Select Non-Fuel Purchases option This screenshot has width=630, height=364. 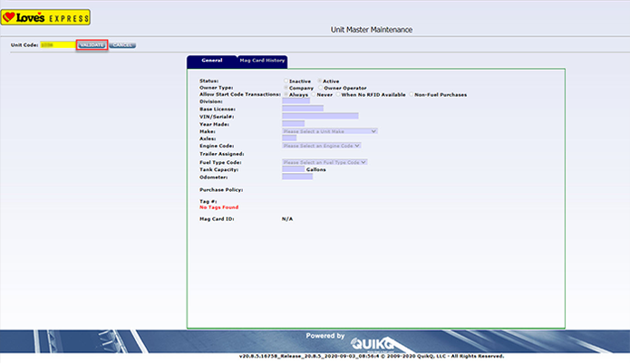click(x=412, y=94)
